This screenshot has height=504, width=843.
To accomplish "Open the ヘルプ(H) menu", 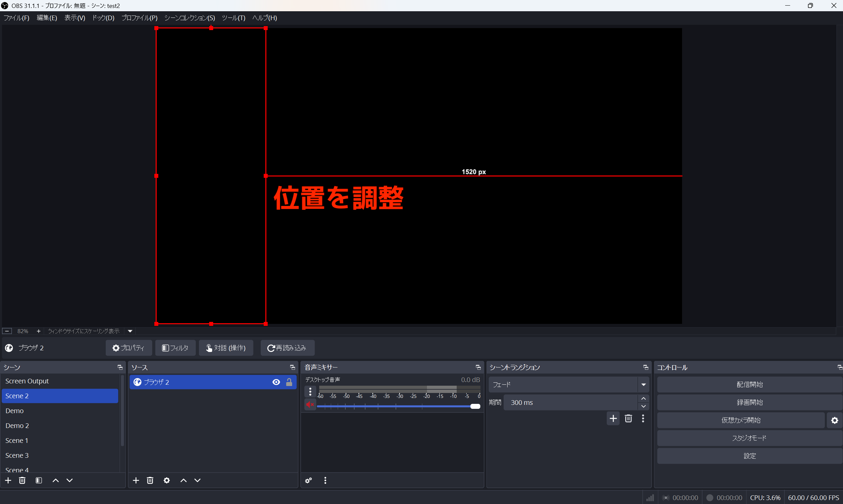I will point(265,18).
